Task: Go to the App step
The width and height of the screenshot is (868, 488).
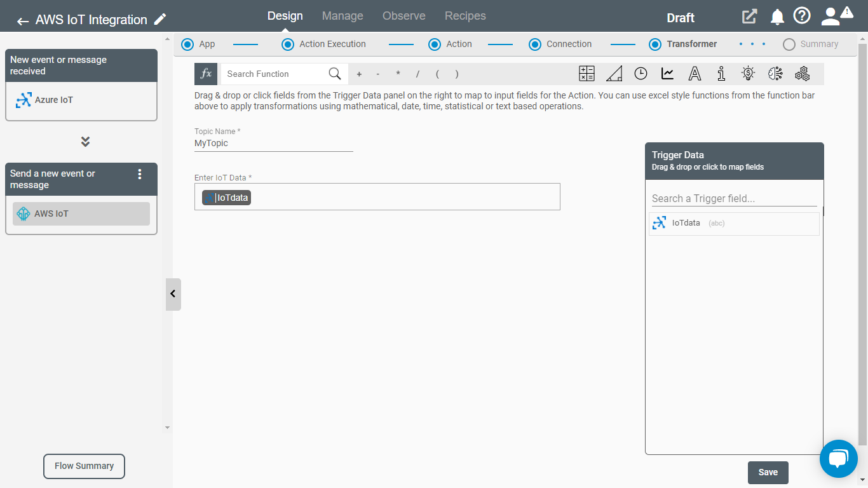Action: point(198,44)
